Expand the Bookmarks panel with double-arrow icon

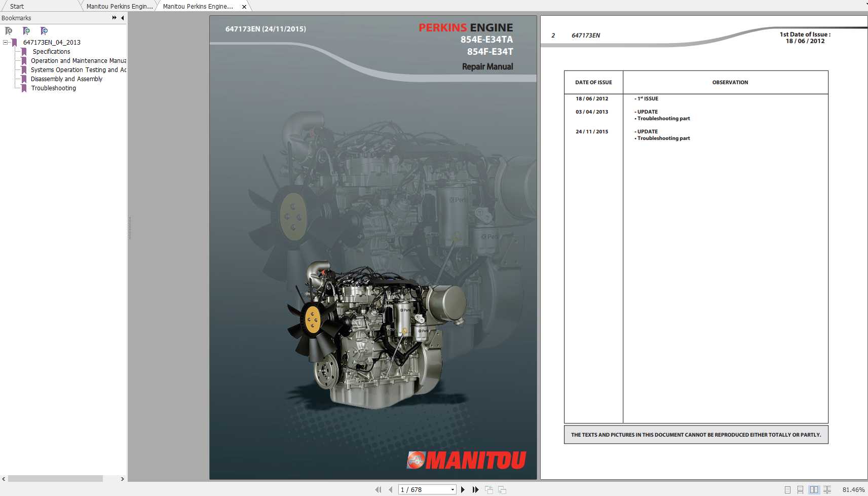115,18
